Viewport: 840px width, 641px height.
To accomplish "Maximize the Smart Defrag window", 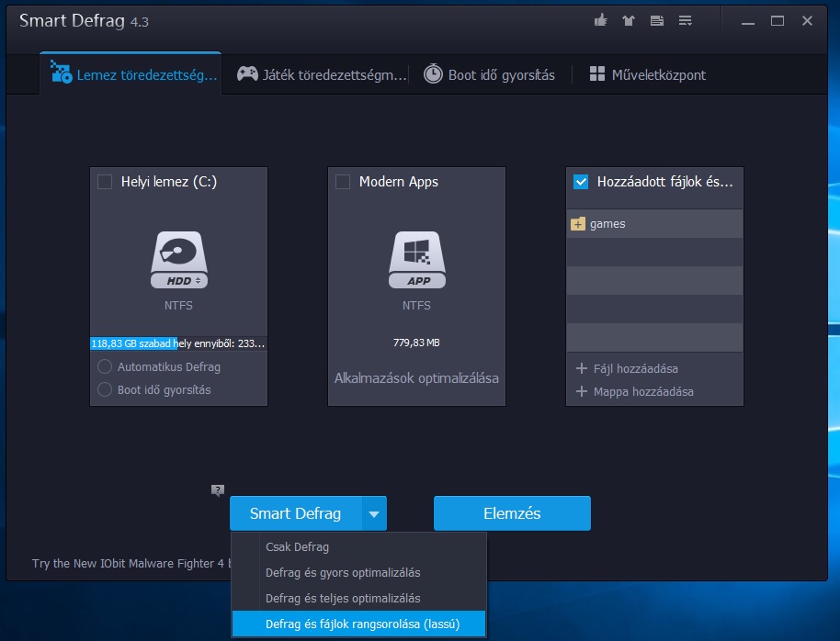I will [778, 21].
